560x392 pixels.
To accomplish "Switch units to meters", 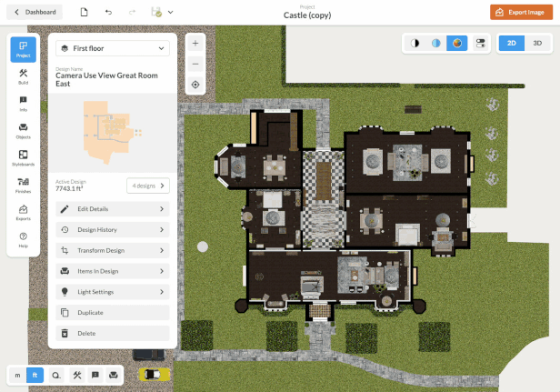I will [x=17, y=375].
